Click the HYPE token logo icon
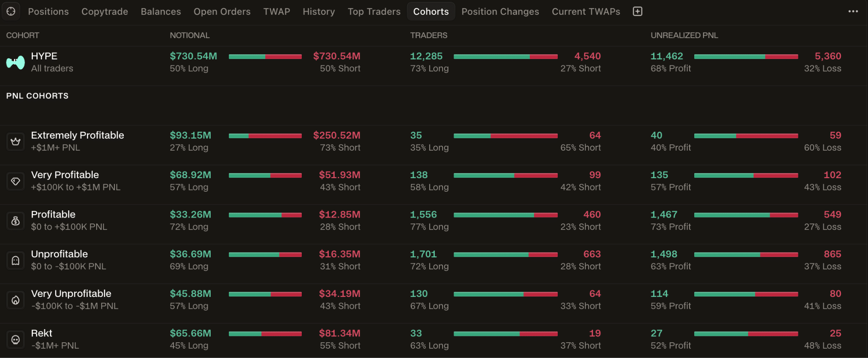868x358 pixels. coord(15,62)
